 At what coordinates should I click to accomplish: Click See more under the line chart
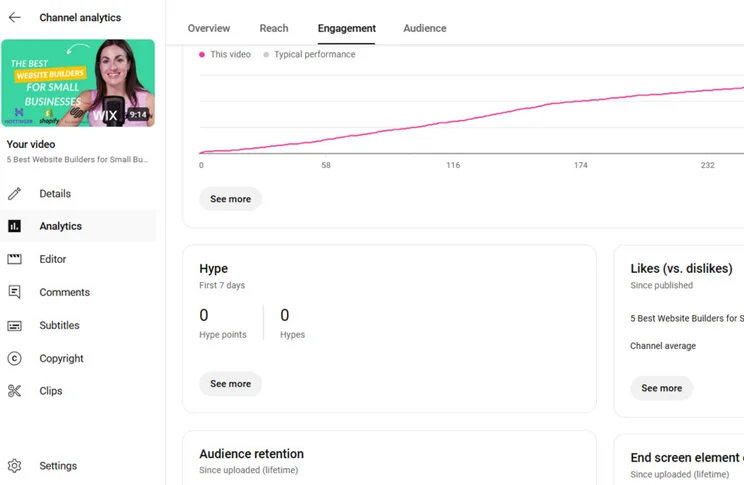pos(230,199)
